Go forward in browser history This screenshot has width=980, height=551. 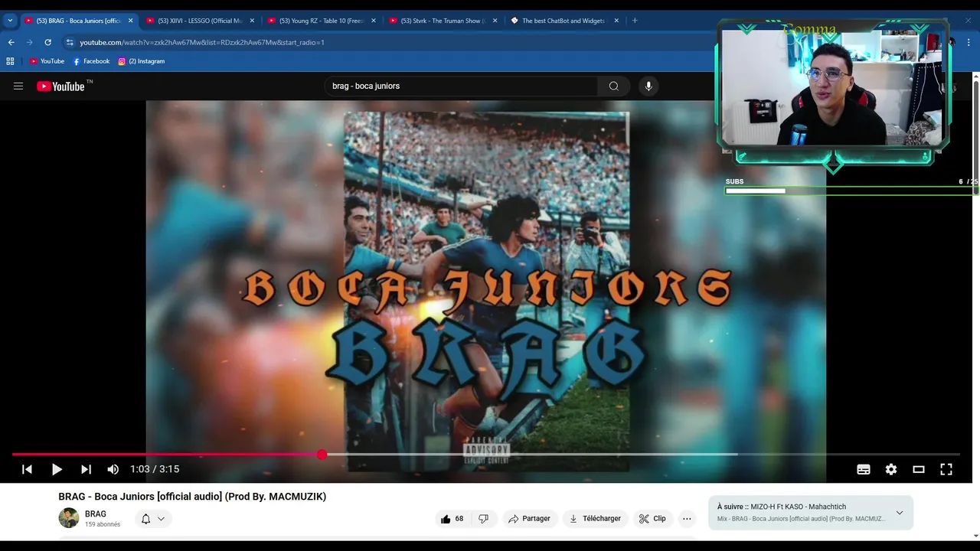tap(29, 42)
